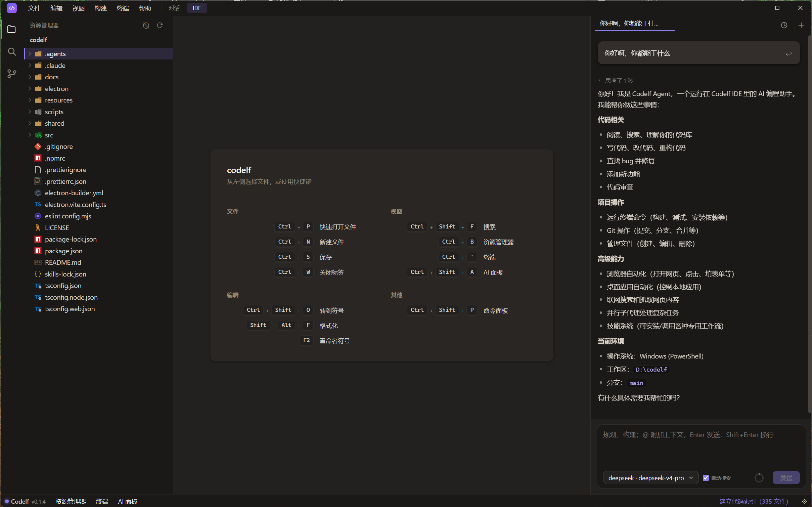
Task: Click the .gitignore file icon
Action: pyautogui.click(x=38, y=146)
